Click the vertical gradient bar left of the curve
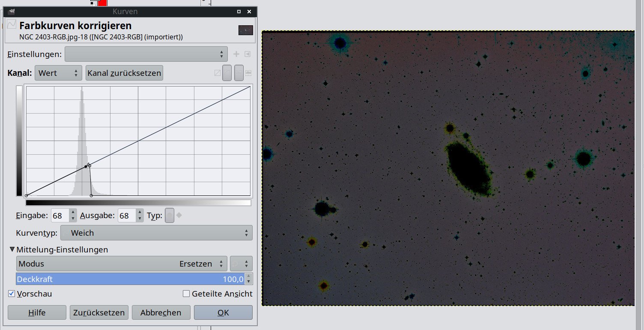644x330 pixels. [19, 141]
